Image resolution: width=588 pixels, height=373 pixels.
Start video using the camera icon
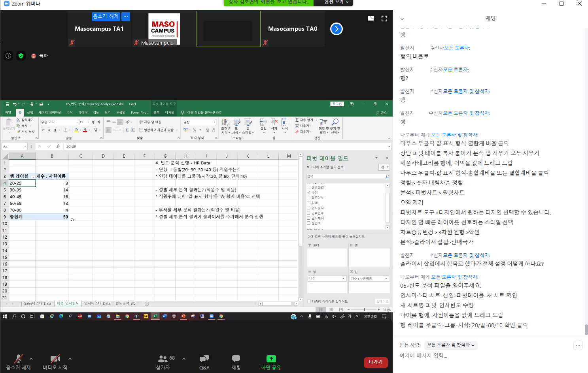point(55,359)
